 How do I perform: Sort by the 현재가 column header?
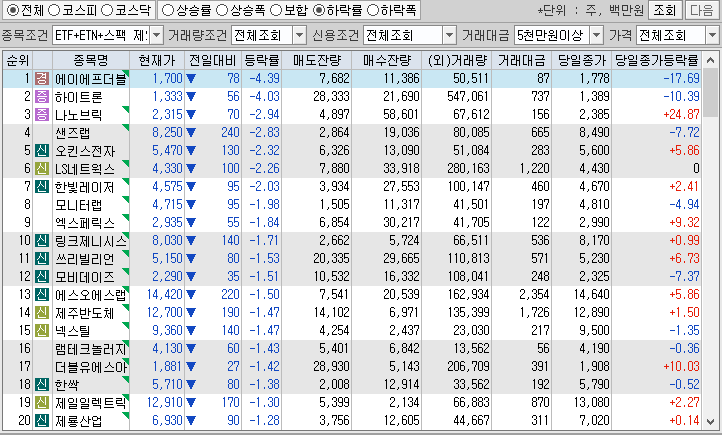pyautogui.click(x=157, y=60)
